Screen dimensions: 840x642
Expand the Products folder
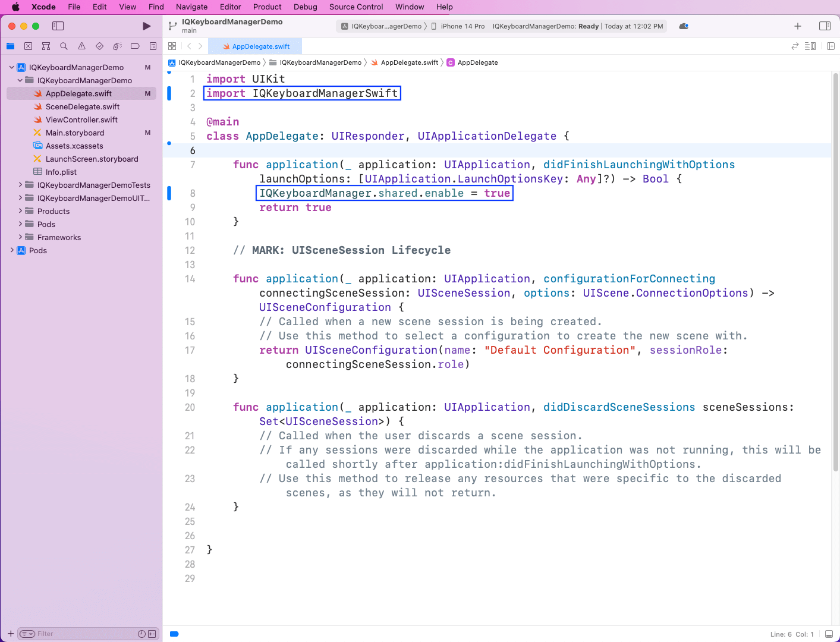20,211
